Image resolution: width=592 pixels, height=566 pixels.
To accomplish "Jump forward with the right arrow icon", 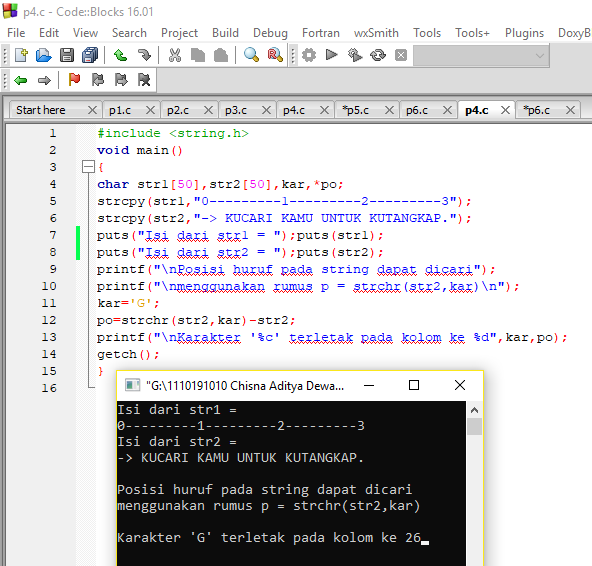I will coord(44,80).
